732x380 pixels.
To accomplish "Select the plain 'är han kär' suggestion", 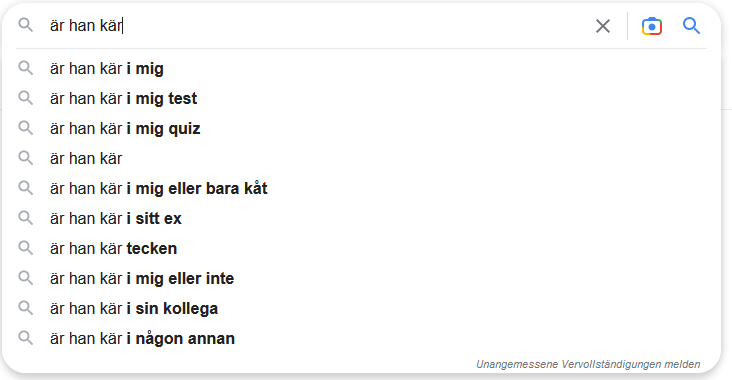I will coord(361,158).
